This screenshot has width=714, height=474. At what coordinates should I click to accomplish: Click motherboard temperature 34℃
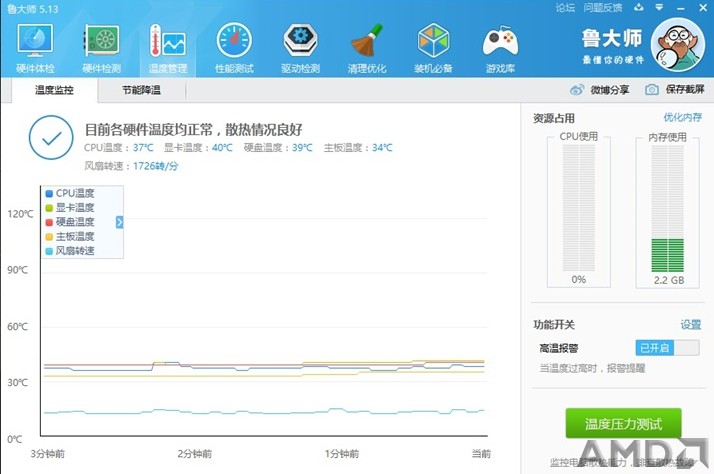coord(382,148)
